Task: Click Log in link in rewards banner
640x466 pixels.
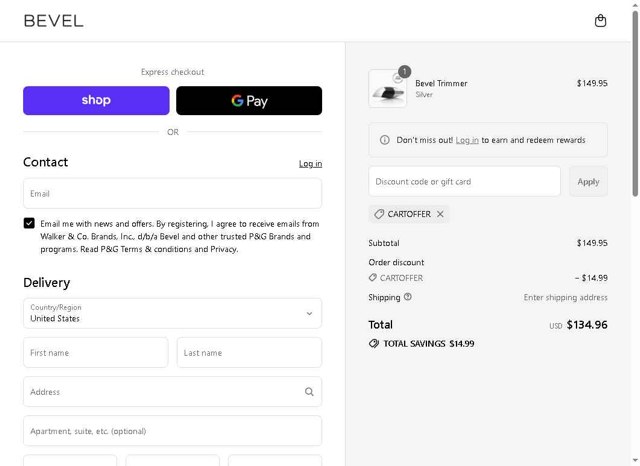Action: tap(467, 140)
